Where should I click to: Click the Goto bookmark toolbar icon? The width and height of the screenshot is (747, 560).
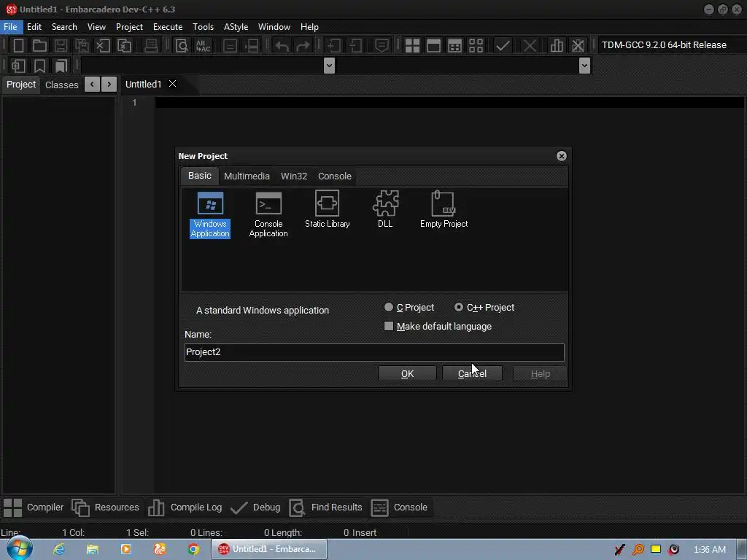(x=61, y=66)
